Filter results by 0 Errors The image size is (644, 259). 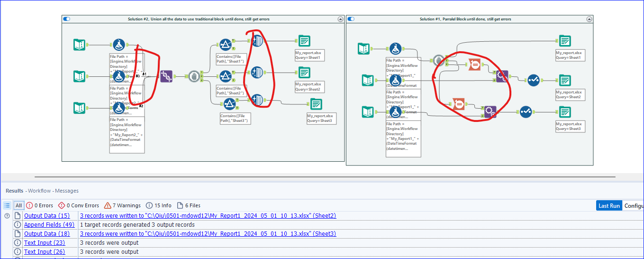39,205
